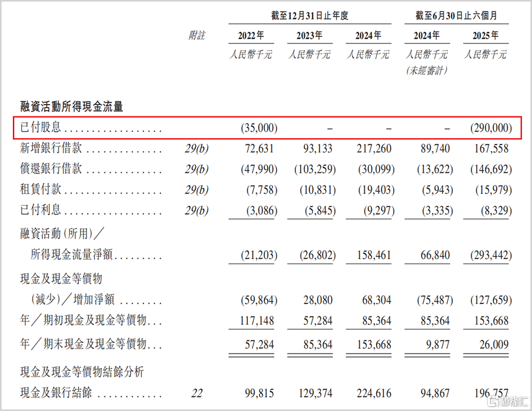Click the (未經審計) label
Viewport: 532px width, 411px height.
pyautogui.click(x=426, y=70)
